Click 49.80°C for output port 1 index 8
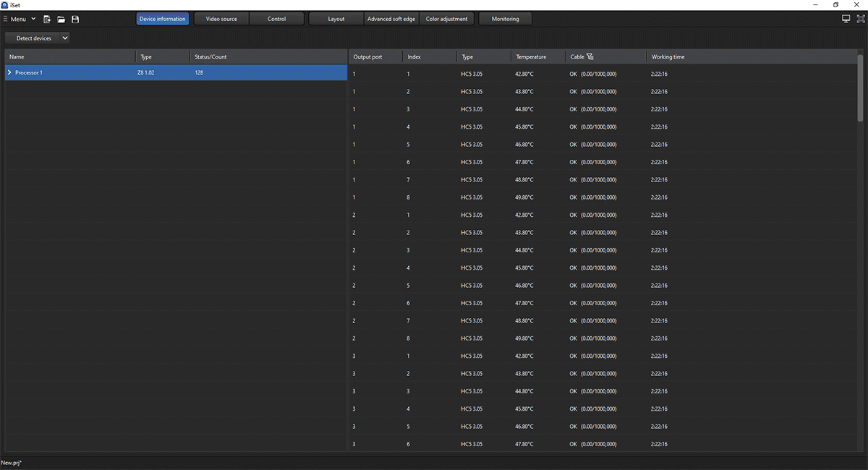868x470 pixels. [x=524, y=197]
